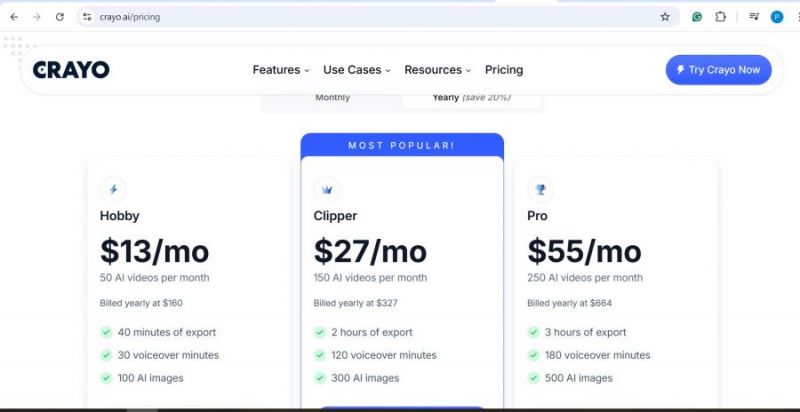Switch billing to Monthly
This screenshot has width=800, height=412.
[333, 97]
